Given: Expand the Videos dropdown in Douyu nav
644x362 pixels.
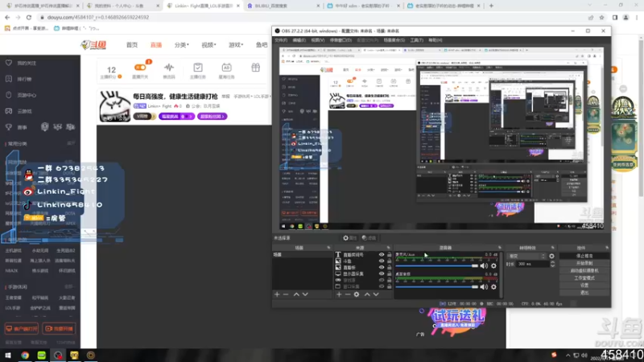Looking at the screenshot, I should [x=208, y=45].
